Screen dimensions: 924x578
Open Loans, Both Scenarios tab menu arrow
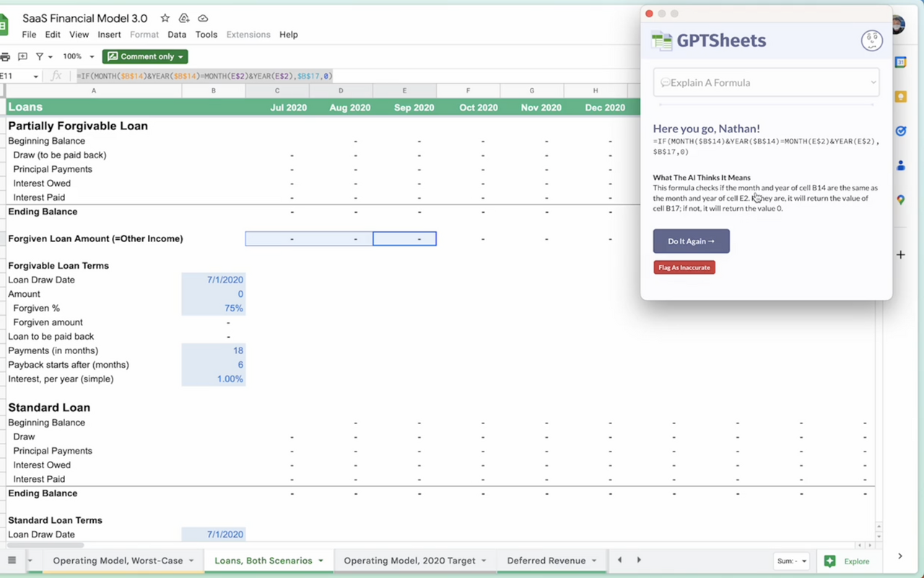click(x=321, y=561)
